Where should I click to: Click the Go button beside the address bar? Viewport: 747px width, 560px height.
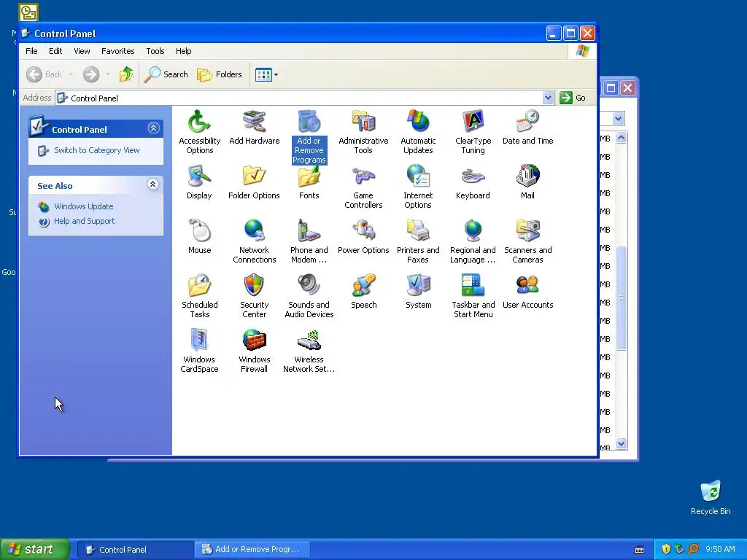coord(573,98)
